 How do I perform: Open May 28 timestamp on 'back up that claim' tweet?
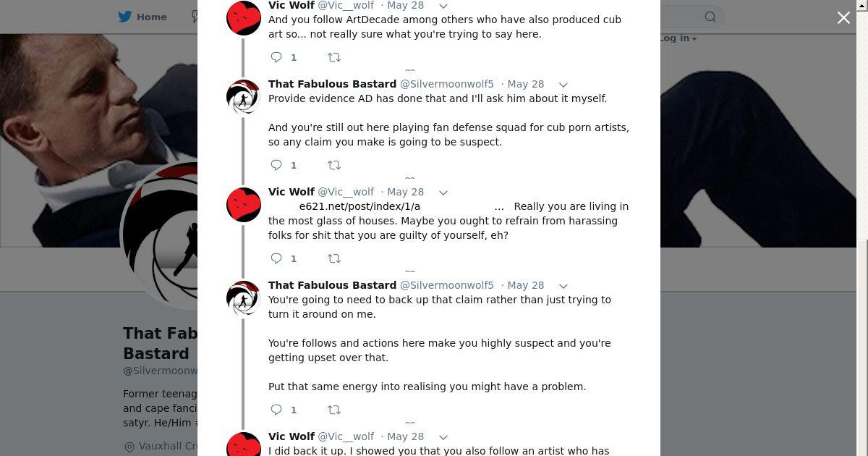click(526, 285)
